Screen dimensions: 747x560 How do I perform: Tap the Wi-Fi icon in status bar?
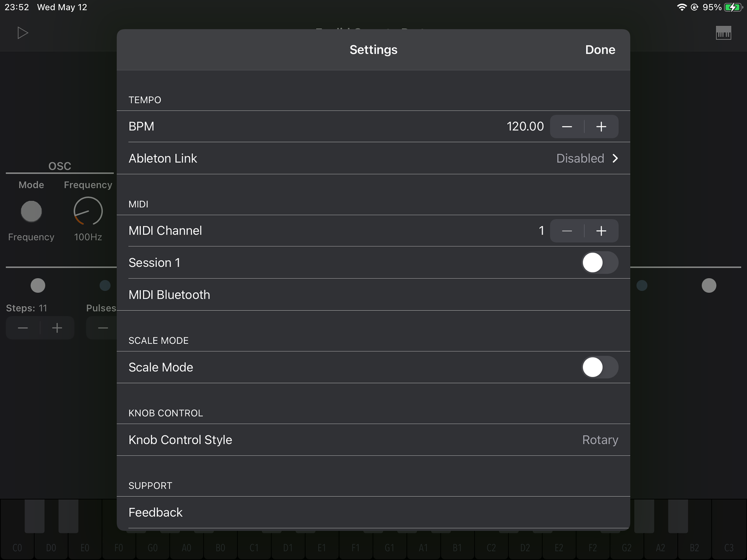tap(682, 7)
